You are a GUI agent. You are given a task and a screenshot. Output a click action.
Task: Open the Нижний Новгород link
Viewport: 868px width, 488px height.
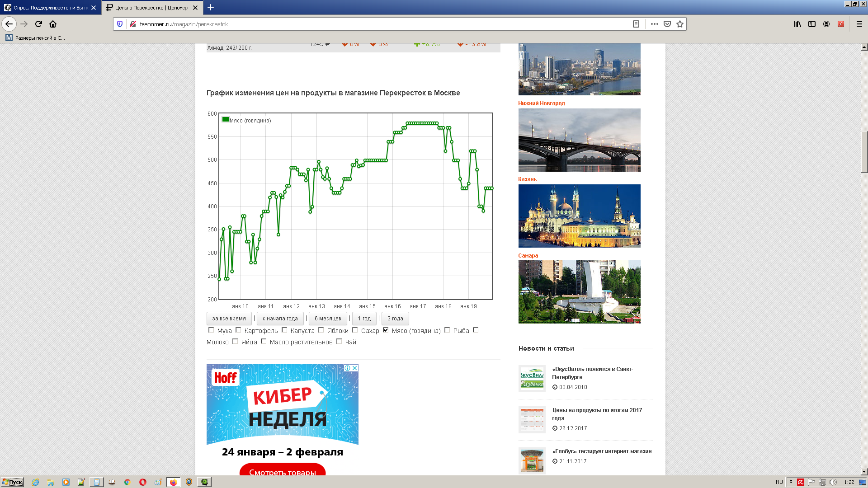[542, 103]
